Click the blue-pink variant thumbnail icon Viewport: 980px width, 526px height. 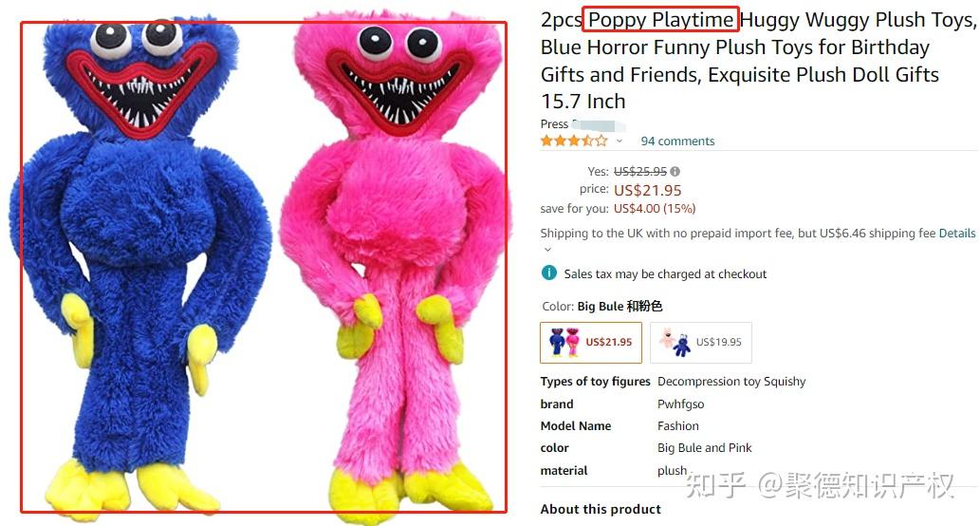coord(564,342)
